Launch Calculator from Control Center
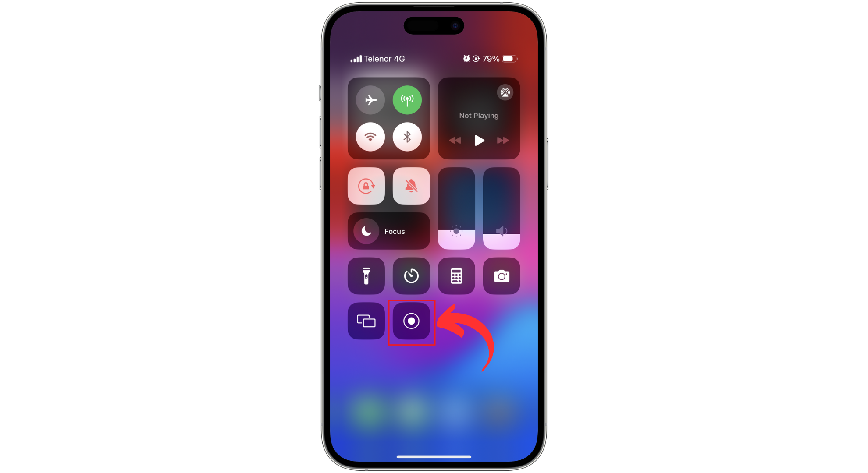868x473 pixels. [x=455, y=275]
